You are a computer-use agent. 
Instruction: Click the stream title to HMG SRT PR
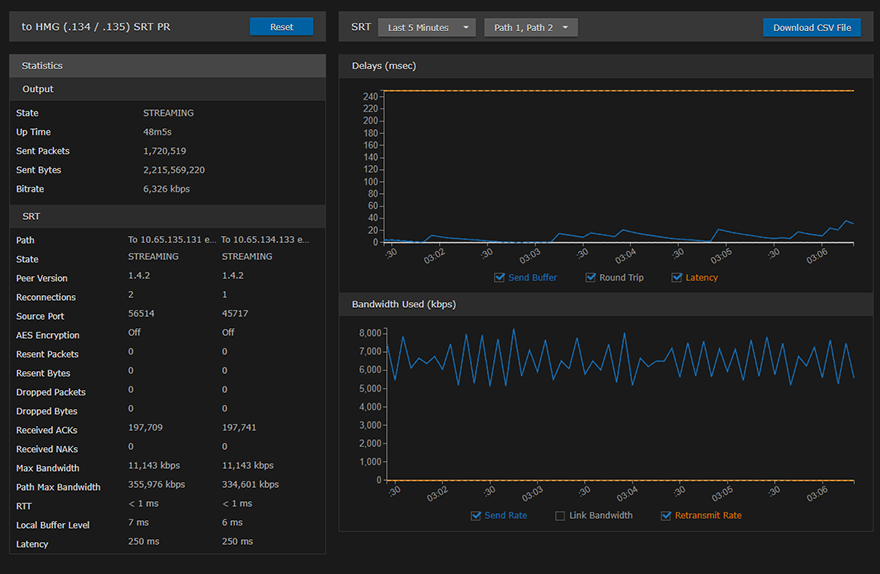[96, 27]
